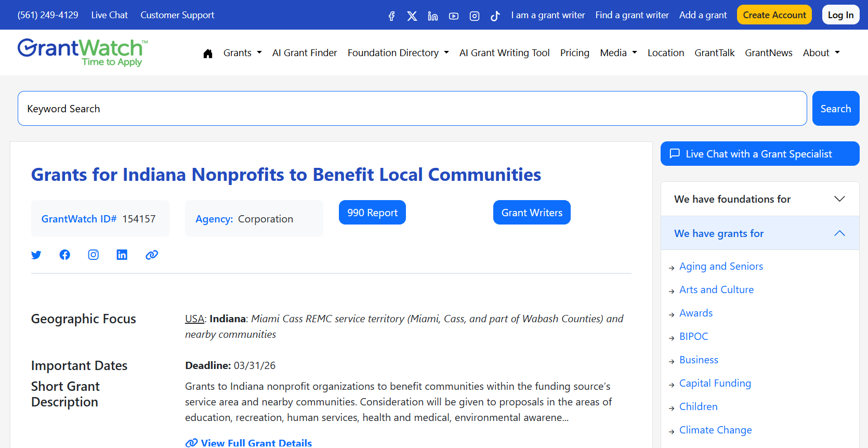This screenshot has height=448, width=868.
Task: Expand the 'We have foundations for' section
Action: coord(760,199)
